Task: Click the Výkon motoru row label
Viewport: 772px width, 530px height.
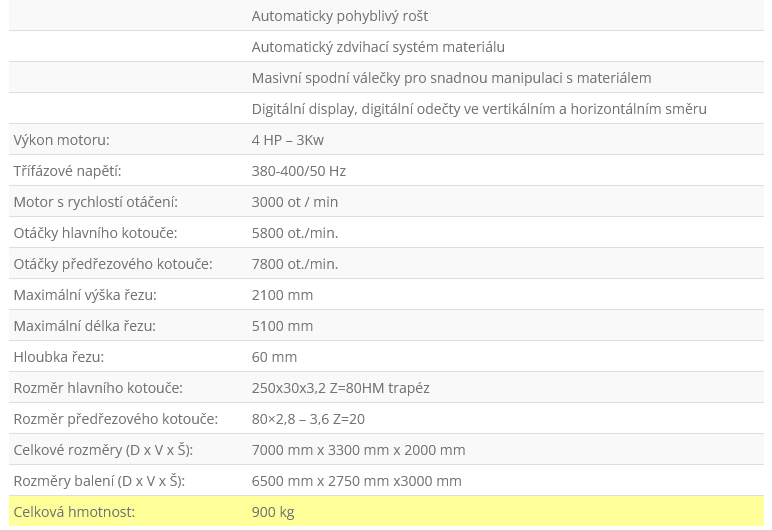Action: 62,140
